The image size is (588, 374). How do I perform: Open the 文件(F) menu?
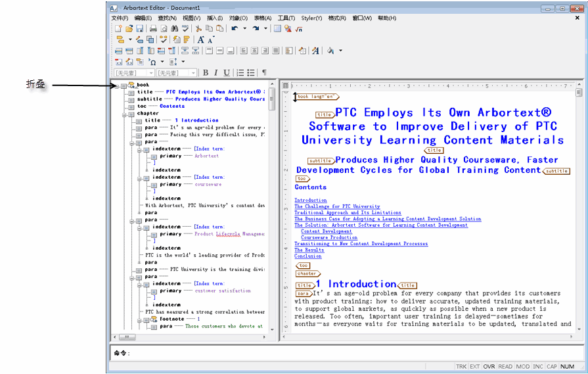point(120,18)
